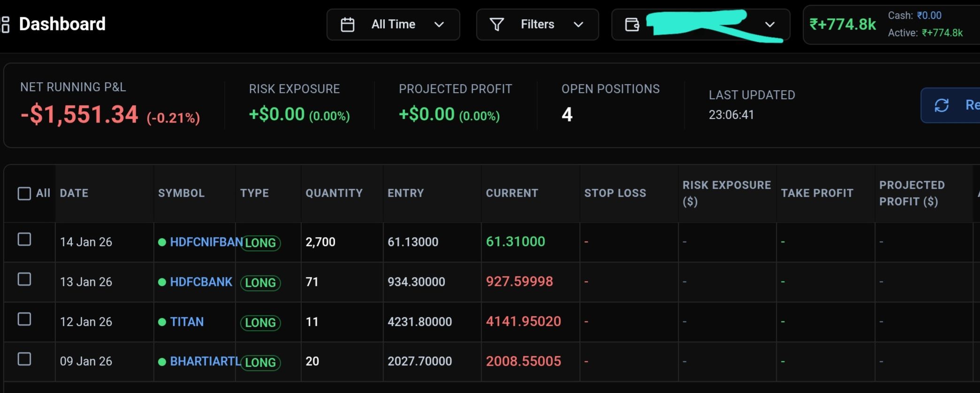Click the refresh arrows icon
The image size is (980, 393).
pyautogui.click(x=942, y=105)
